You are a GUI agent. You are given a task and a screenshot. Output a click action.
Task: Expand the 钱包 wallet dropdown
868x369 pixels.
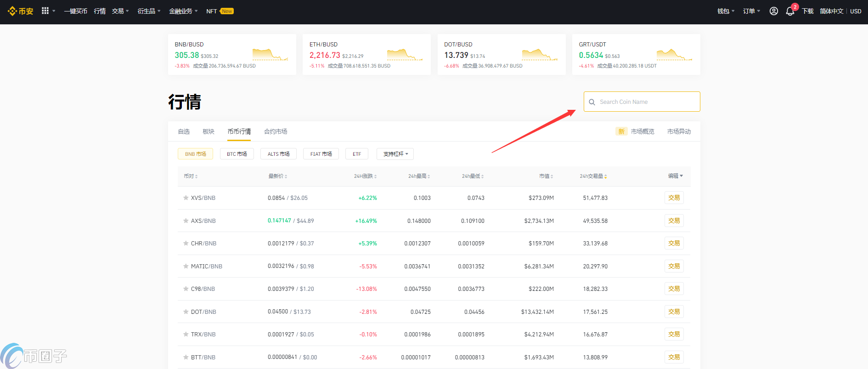[x=726, y=11]
